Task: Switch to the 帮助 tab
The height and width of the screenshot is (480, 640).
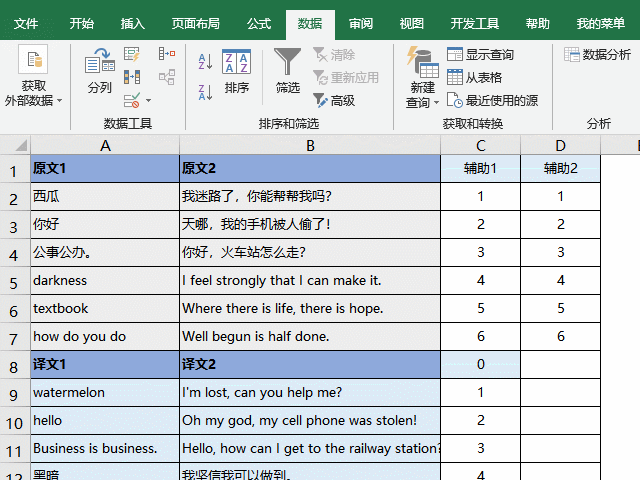Action: pos(538,24)
